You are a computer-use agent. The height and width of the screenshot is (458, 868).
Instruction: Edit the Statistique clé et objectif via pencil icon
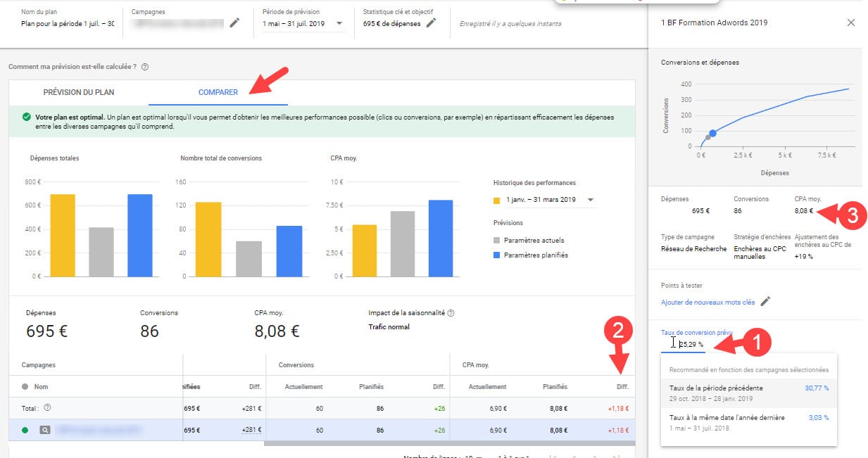[432, 22]
